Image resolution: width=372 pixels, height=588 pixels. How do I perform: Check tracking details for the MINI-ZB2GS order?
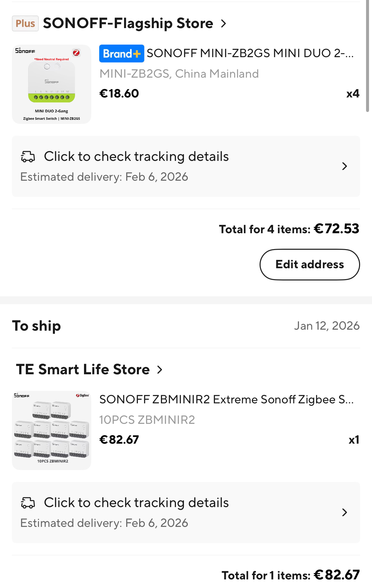click(136, 157)
